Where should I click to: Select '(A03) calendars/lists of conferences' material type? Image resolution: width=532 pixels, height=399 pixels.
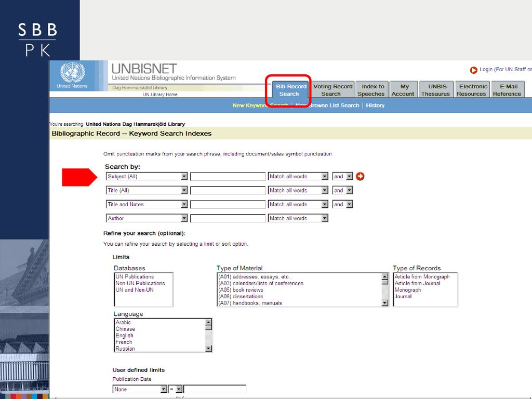(x=261, y=283)
